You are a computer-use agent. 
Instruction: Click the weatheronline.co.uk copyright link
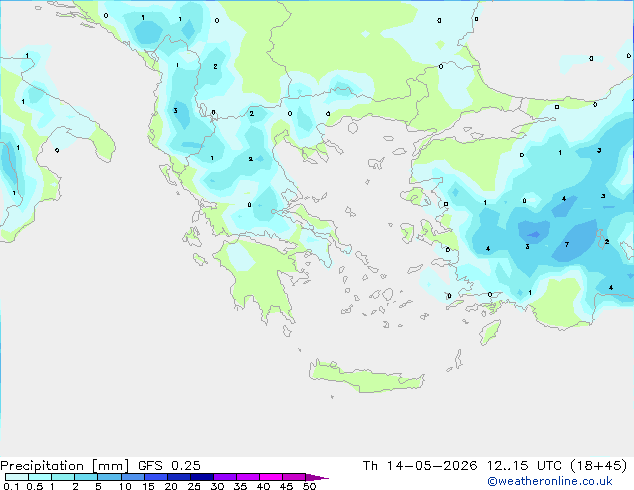pyautogui.click(x=550, y=481)
